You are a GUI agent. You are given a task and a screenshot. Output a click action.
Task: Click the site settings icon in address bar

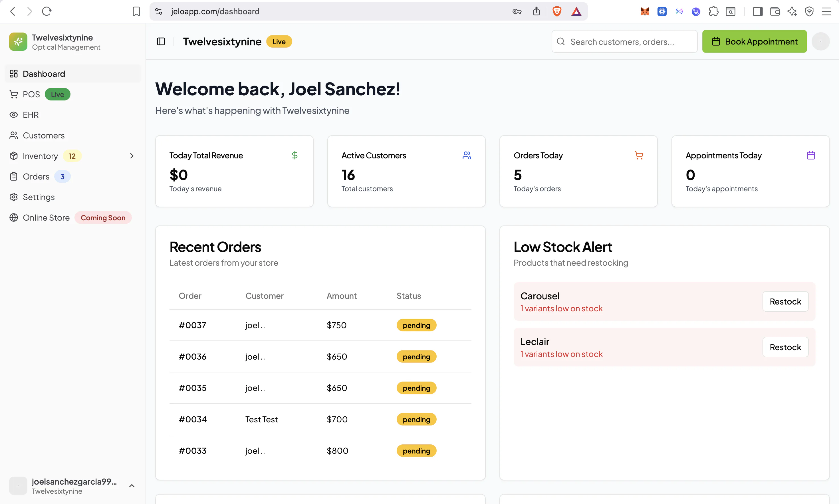click(159, 11)
